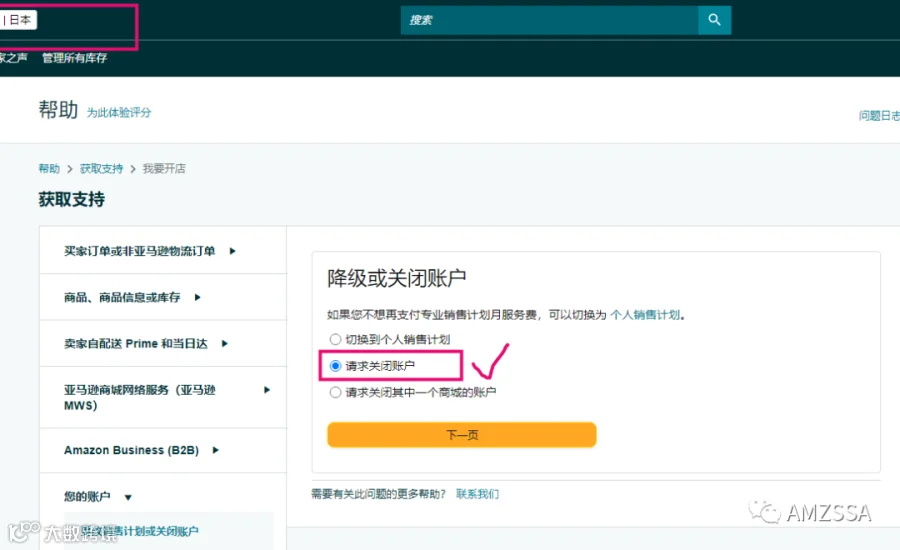Expand the 亚马逊商城网络服务 (MWS) arrow
The image size is (900, 550).
(x=267, y=390)
